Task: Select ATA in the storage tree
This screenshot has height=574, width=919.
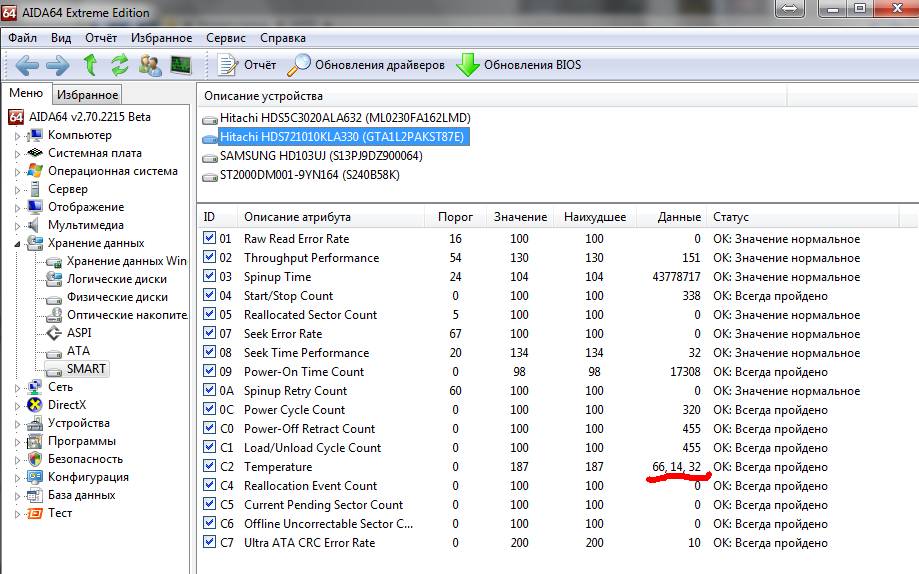Action: point(78,351)
